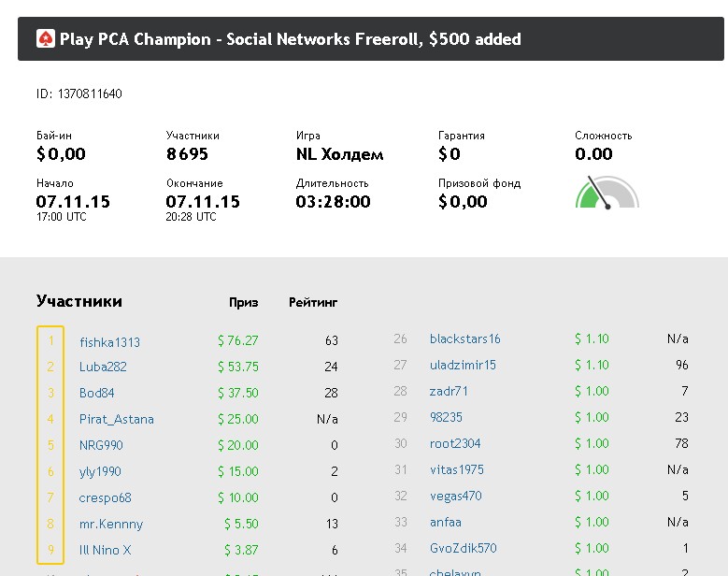The width and height of the screenshot is (728, 576).
Task: Click the Гарантия value $0
Action: point(449,154)
